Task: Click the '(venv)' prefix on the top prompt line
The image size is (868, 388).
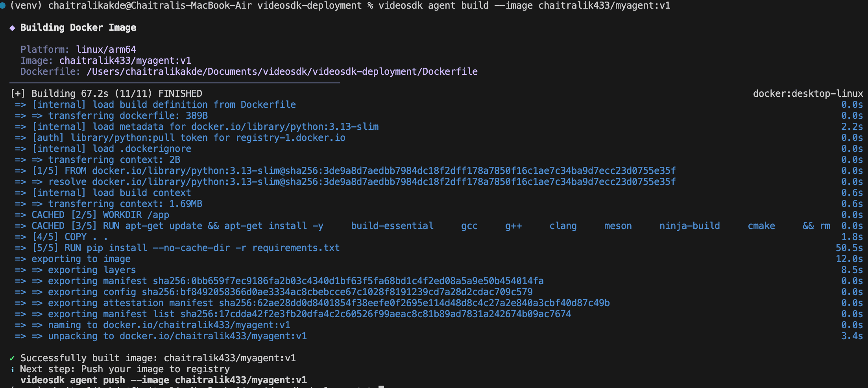Action: point(26,6)
